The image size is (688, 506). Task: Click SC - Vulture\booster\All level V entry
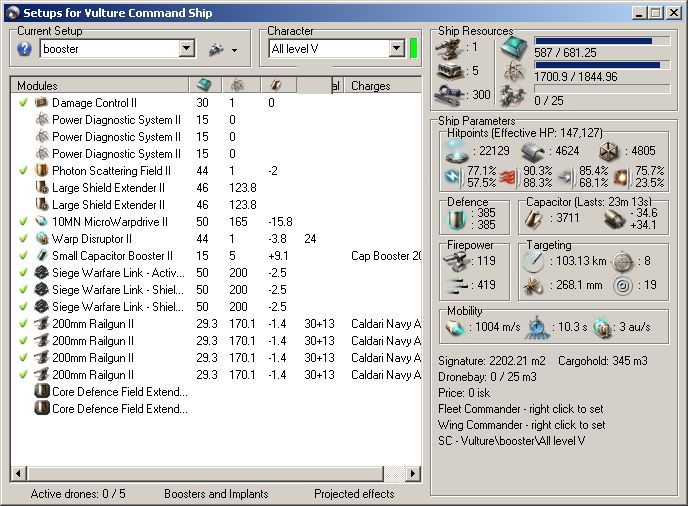(511, 441)
